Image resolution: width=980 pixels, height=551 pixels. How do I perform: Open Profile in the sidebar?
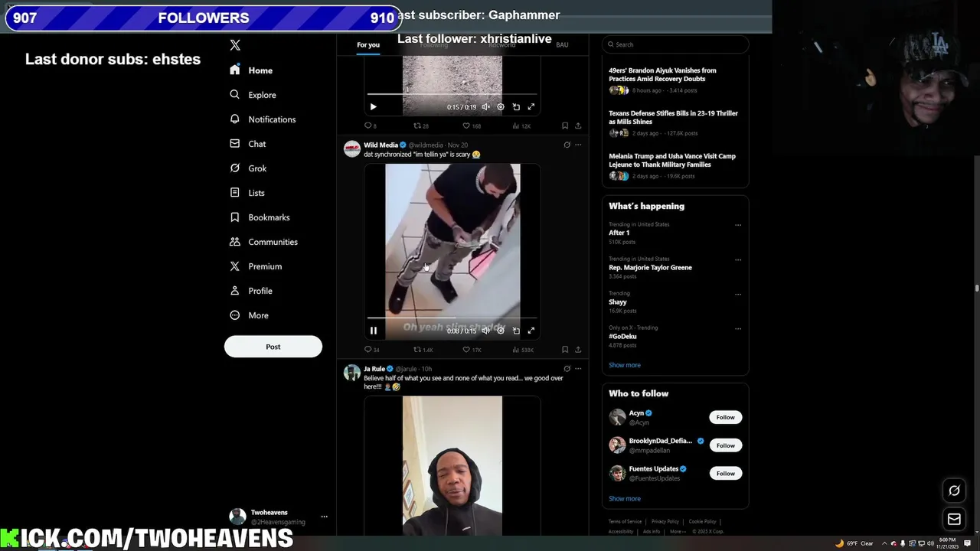[250, 291]
